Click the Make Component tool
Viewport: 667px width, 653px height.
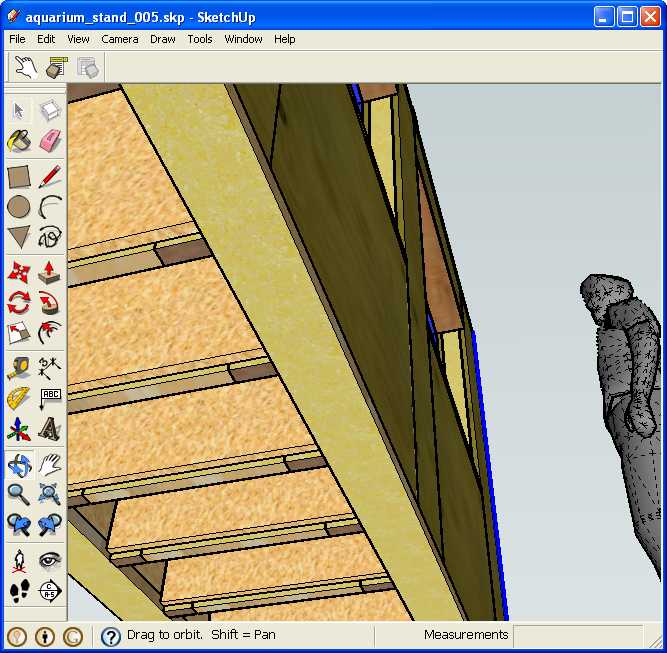[50, 111]
